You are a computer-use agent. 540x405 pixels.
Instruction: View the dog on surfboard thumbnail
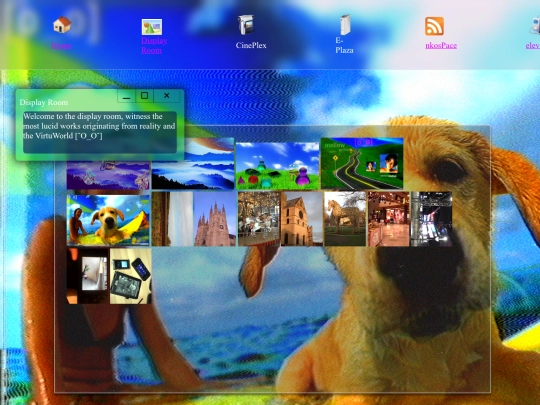[108, 220]
